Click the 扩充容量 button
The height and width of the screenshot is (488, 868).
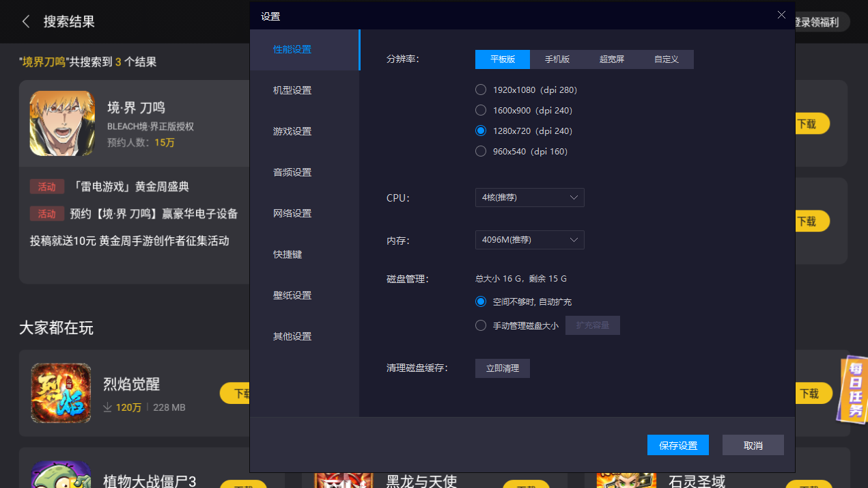click(x=593, y=325)
